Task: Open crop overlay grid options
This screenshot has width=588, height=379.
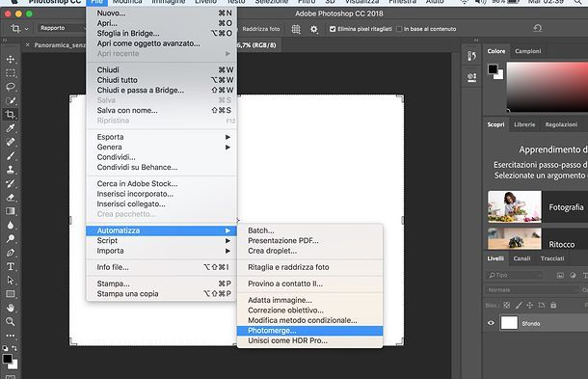Action: (x=296, y=29)
